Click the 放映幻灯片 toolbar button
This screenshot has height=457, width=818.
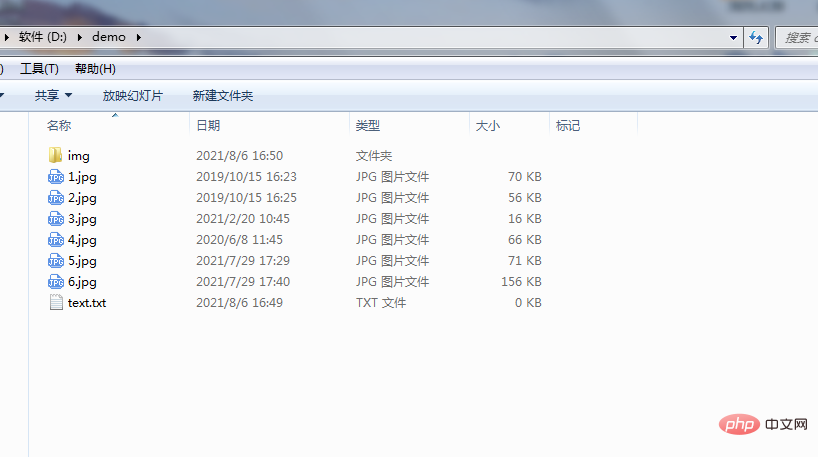133,95
